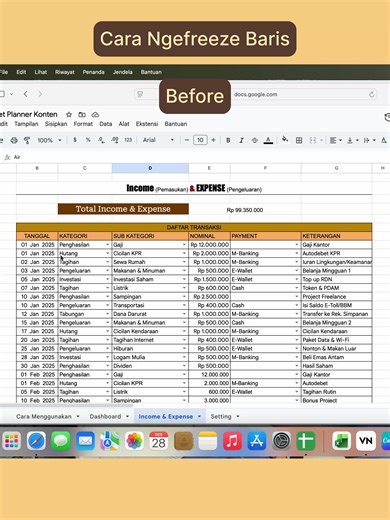
Task: Open horizontal align dropdown
Action: 335,140
